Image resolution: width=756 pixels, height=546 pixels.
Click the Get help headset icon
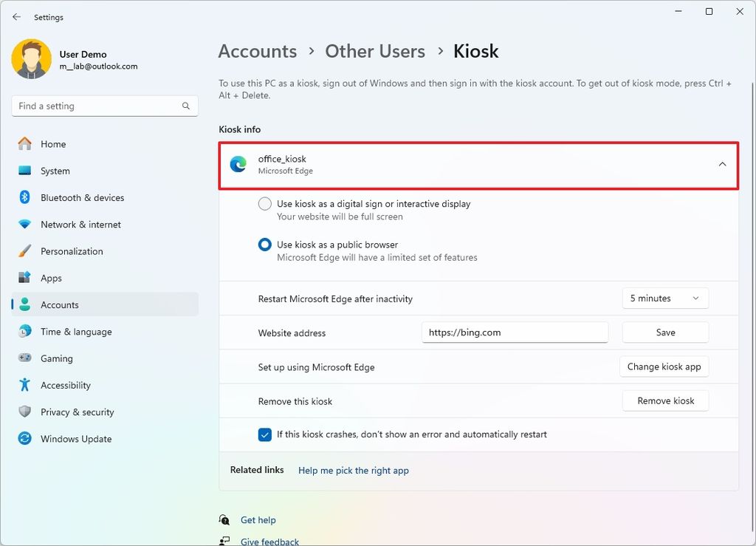click(x=224, y=519)
